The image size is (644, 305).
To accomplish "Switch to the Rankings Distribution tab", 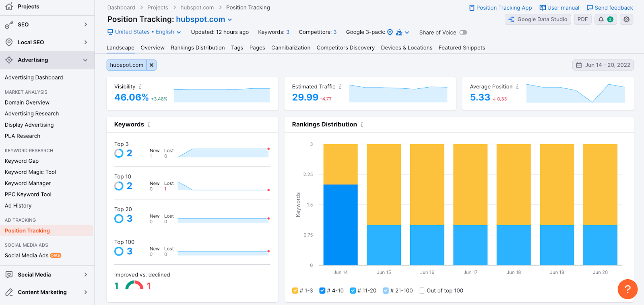I will 198,48.
